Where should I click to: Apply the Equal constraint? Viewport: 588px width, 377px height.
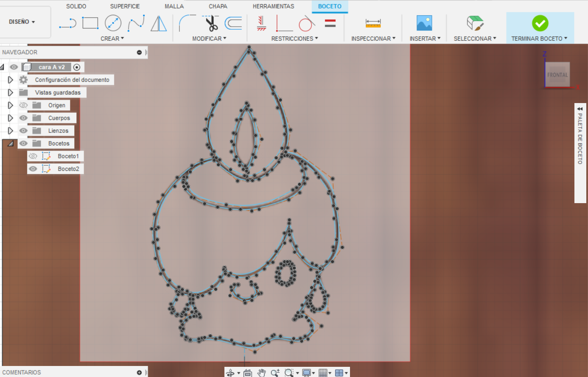[x=330, y=23]
